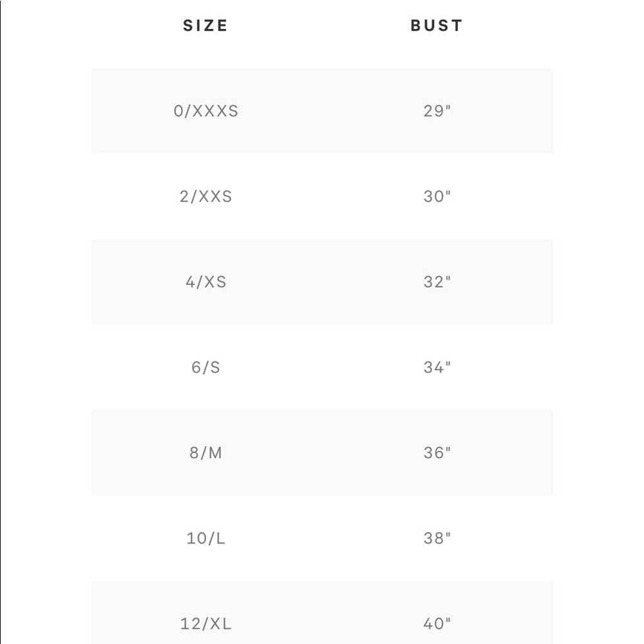The image size is (644, 644).
Task: Click the 34" bust measurement
Action: [437, 367]
